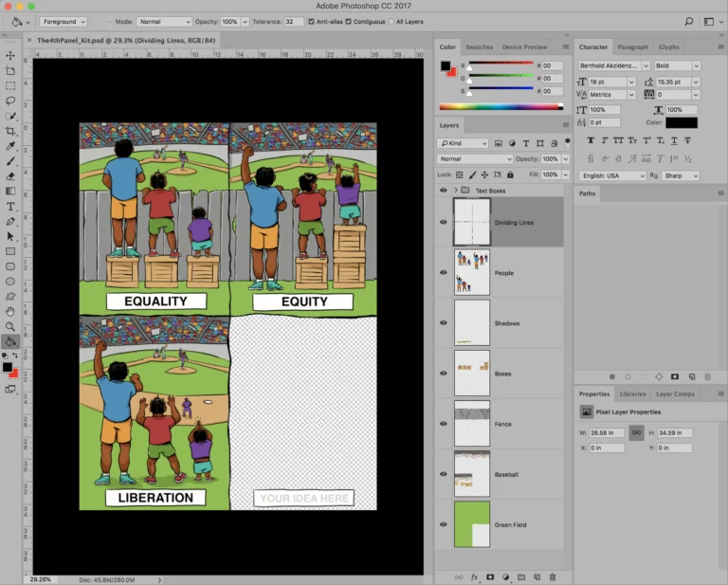Hide the People layer
This screenshot has height=585, width=728.
[444, 272]
